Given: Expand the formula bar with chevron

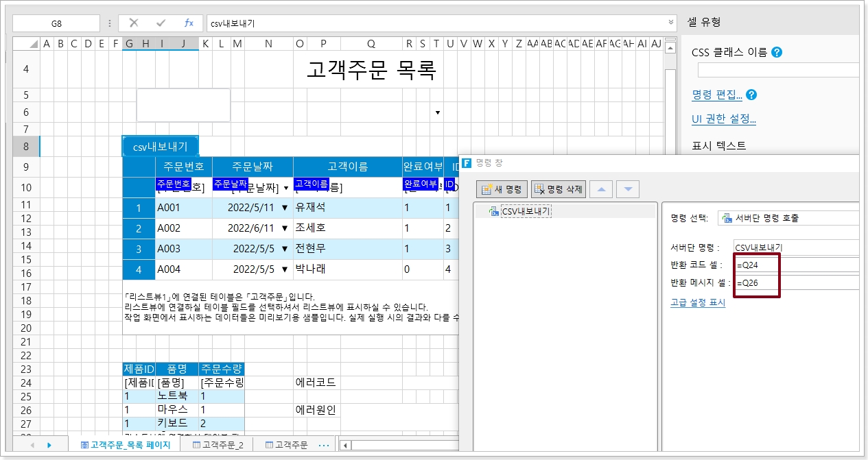Looking at the screenshot, I should pyautogui.click(x=671, y=23).
